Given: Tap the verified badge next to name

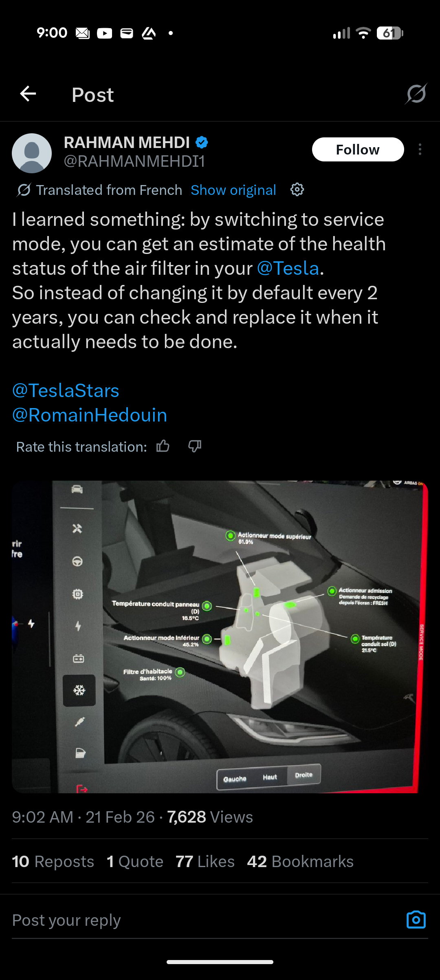Looking at the screenshot, I should (202, 142).
